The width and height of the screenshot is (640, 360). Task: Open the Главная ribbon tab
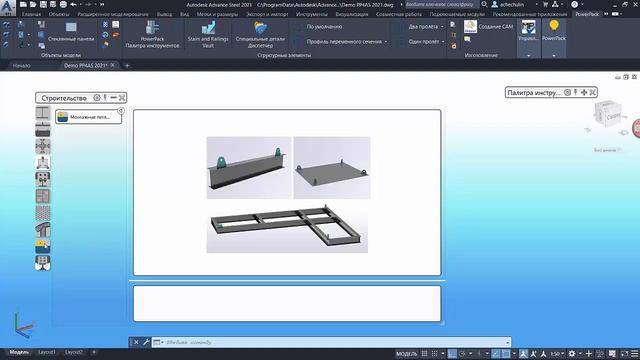[x=31, y=14]
